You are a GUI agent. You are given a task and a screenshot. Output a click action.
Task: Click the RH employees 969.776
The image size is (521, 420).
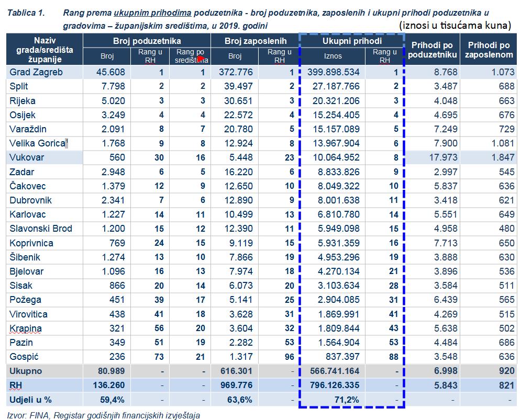[236, 385]
